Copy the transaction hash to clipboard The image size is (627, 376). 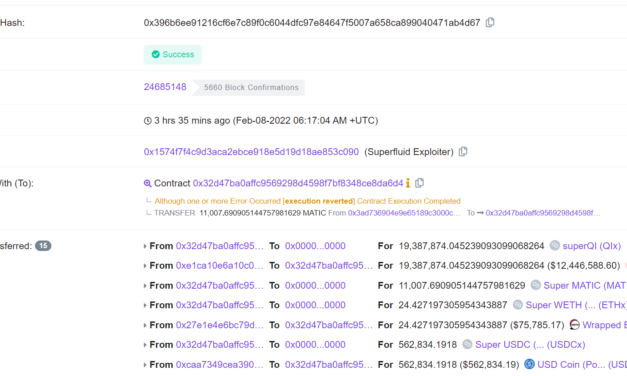[x=490, y=22]
